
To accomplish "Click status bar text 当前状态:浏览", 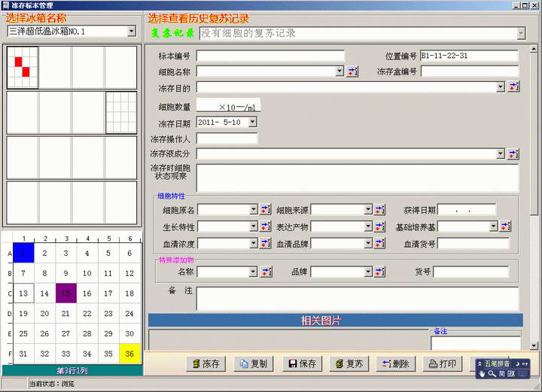I will pos(52,384).
